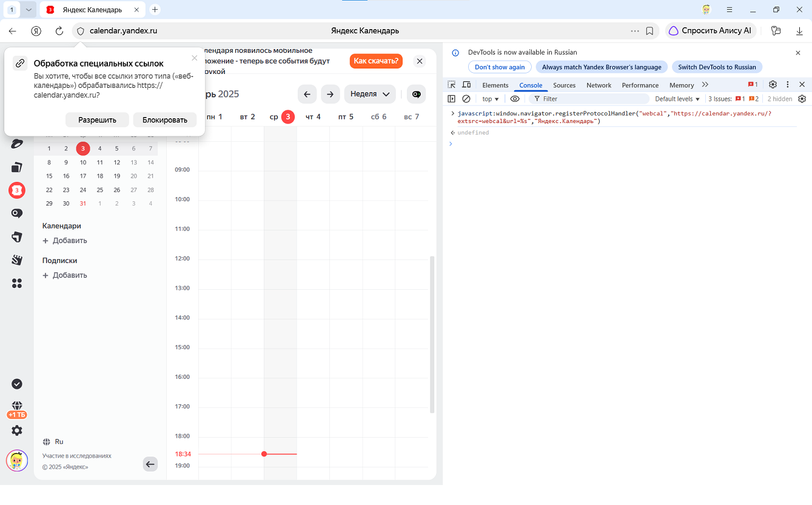The width and height of the screenshot is (812, 505).
Task: Close the DevTools language infobar
Action: coord(798,53)
